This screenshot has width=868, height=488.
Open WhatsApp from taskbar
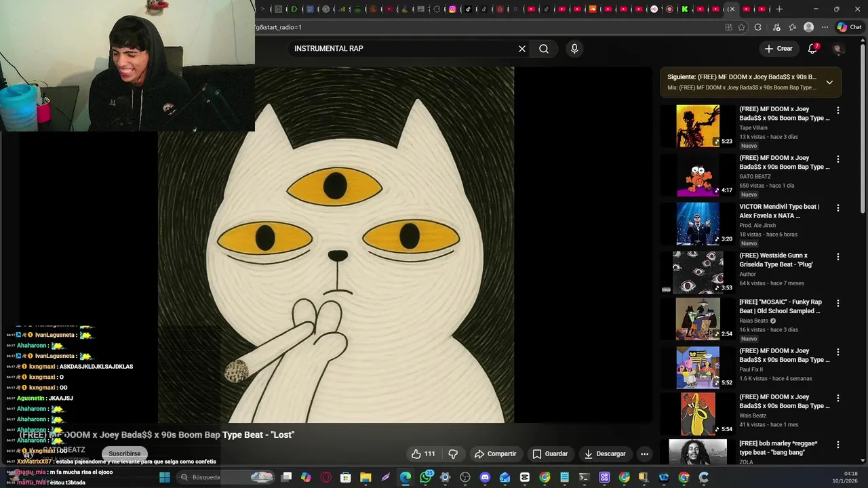click(425, 477)
